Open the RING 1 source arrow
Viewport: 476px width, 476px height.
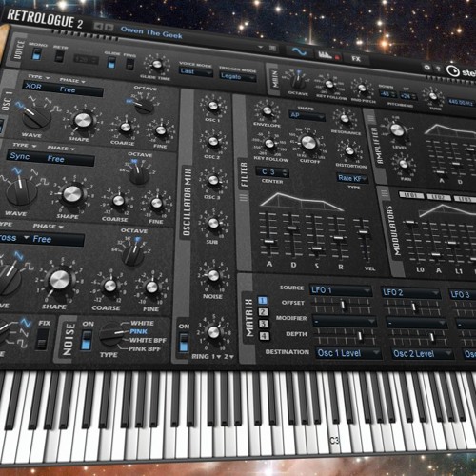pyautogui.click(x=219, y=357)
